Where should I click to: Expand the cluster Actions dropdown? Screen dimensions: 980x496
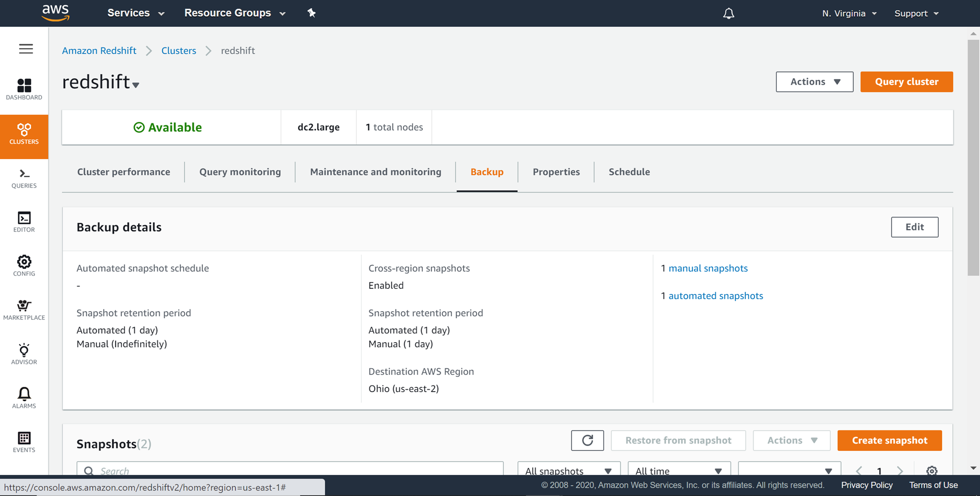click(x=814, y=82)
